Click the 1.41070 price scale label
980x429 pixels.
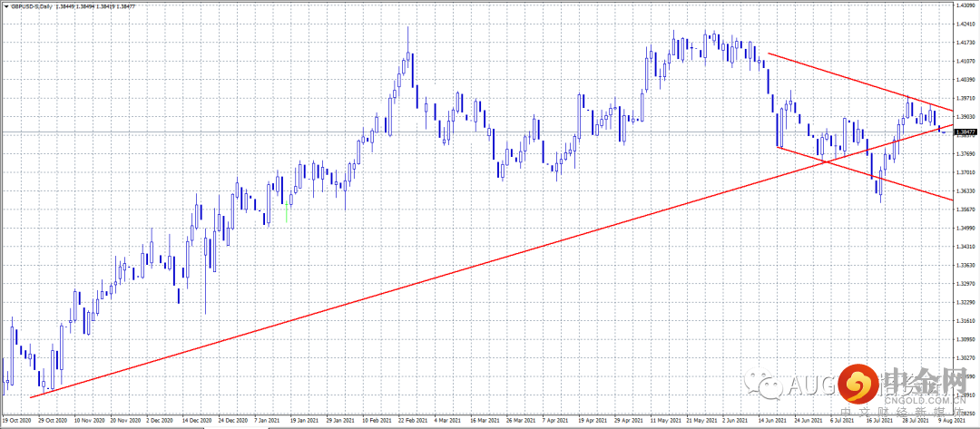pyautogui.click(x=966, y=62)
